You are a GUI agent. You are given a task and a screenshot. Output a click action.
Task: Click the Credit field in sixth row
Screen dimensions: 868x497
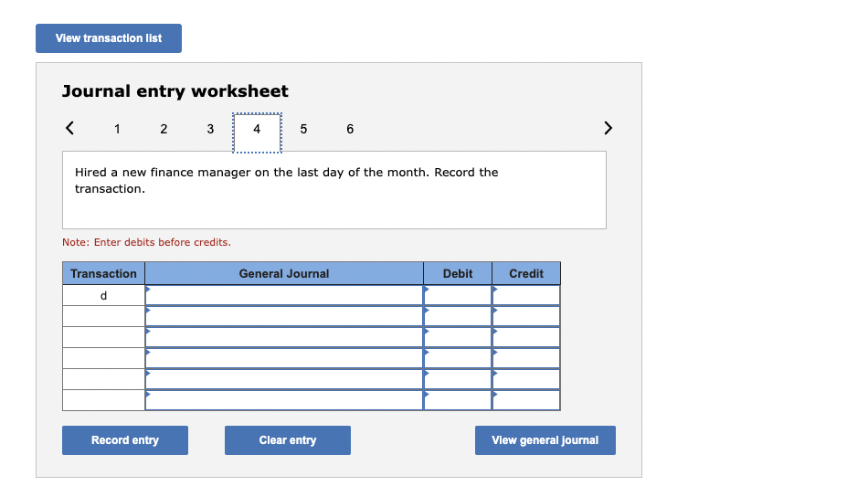pos(526,400)
